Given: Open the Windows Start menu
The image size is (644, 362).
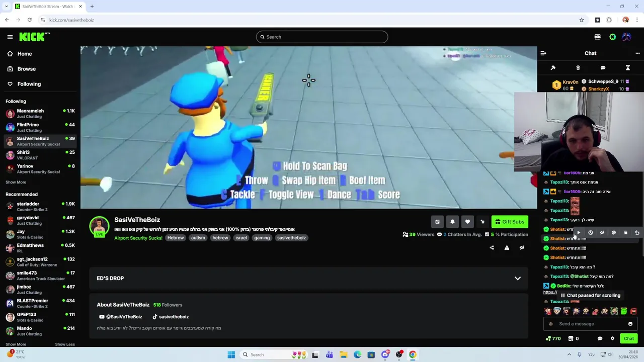Looking at the screenshot, I should 231,354.
